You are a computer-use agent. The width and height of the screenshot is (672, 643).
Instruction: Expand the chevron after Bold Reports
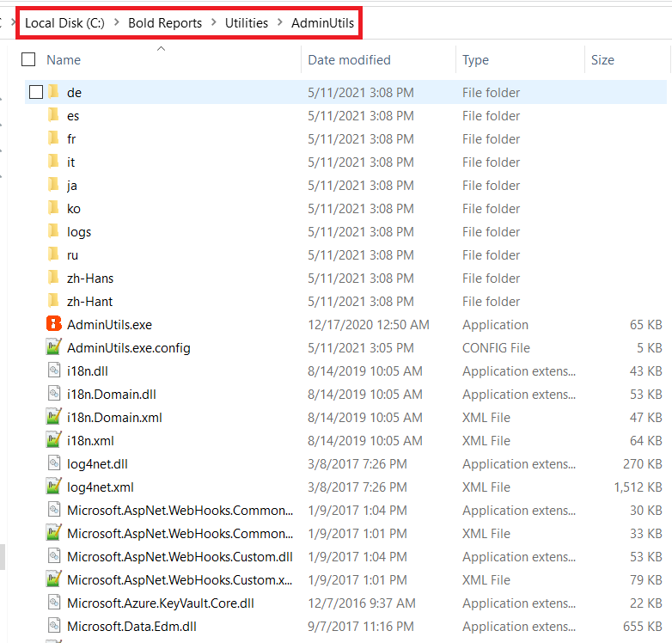click(213, 22)
